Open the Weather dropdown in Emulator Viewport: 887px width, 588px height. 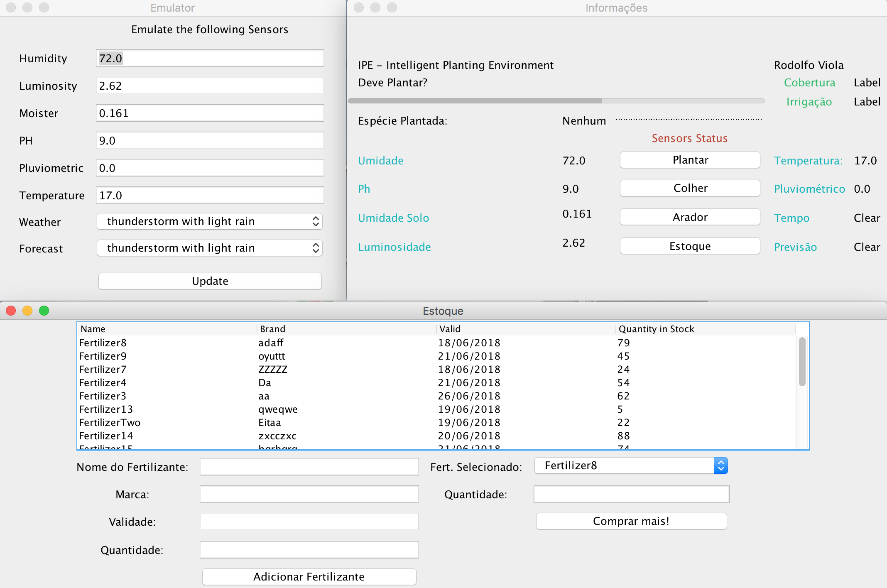(210, 221)
